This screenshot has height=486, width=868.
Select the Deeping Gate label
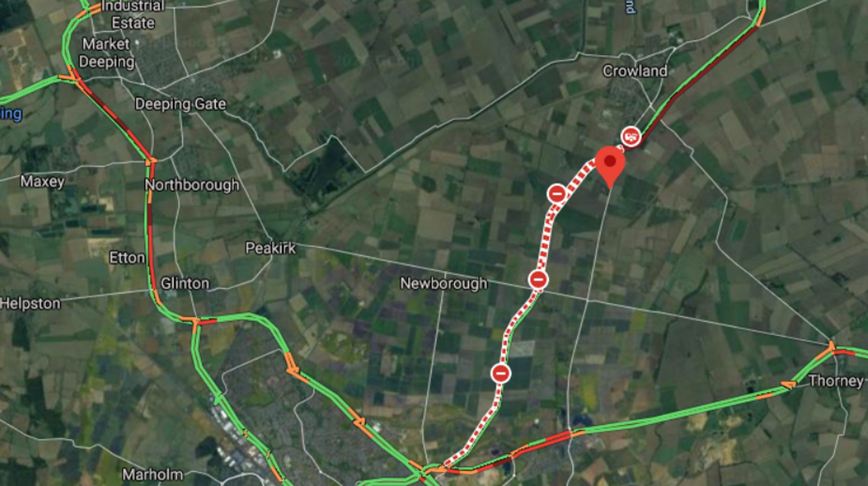pos(180,104)
